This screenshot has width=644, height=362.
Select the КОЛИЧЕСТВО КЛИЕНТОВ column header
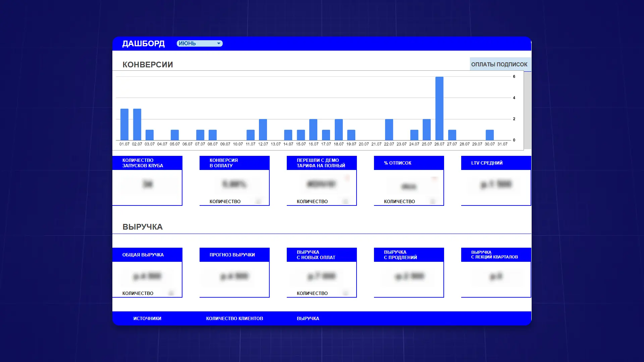point(234,318)
